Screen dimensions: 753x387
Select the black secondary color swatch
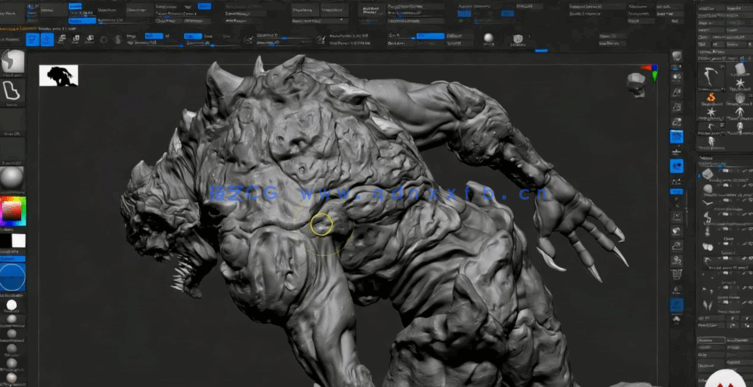click(x=6, y=241)
